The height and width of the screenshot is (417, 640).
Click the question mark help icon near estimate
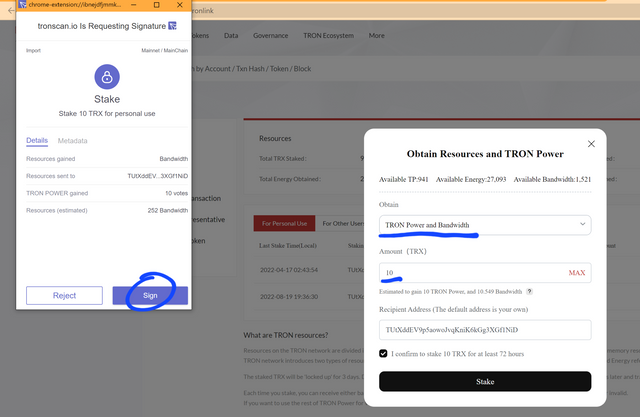pyautogui.click(x=529, y=291)
